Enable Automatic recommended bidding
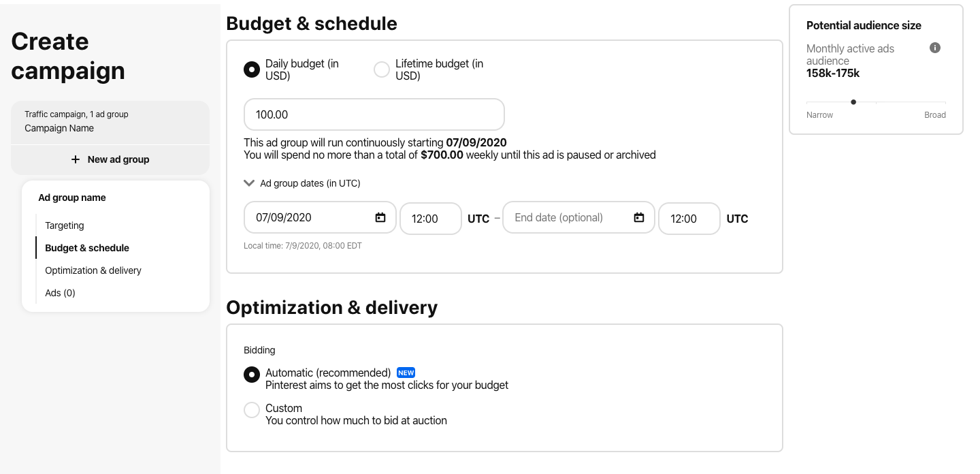The image size is (980, 474). click(251, 374)
